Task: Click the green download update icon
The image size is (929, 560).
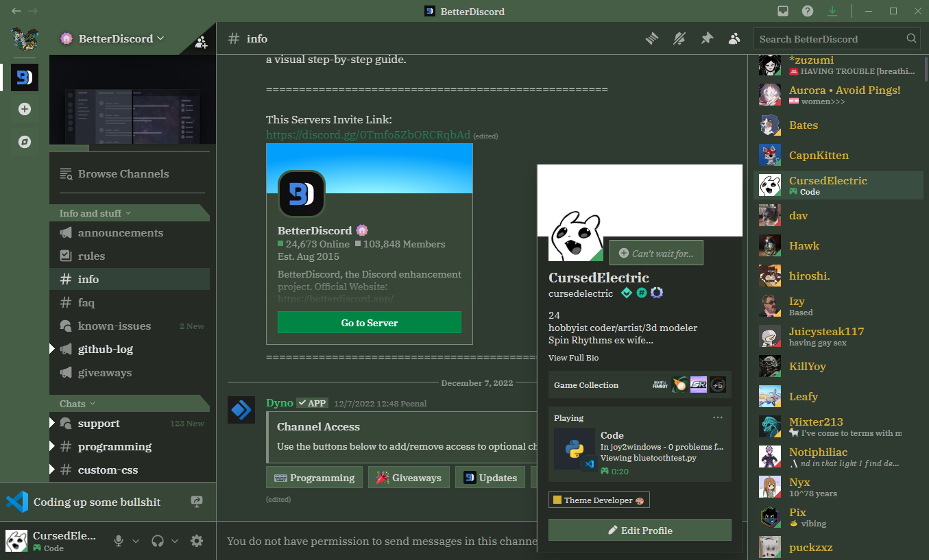Action: [832, 11]
